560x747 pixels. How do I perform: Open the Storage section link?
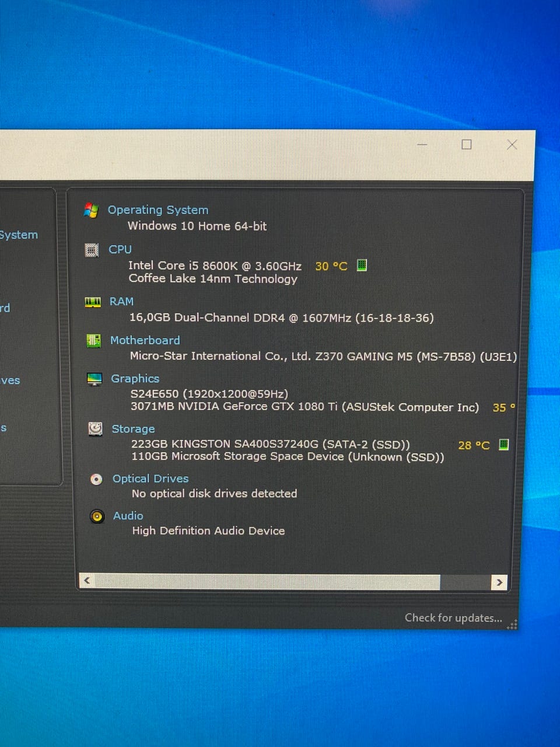click(x=133, y=429)
